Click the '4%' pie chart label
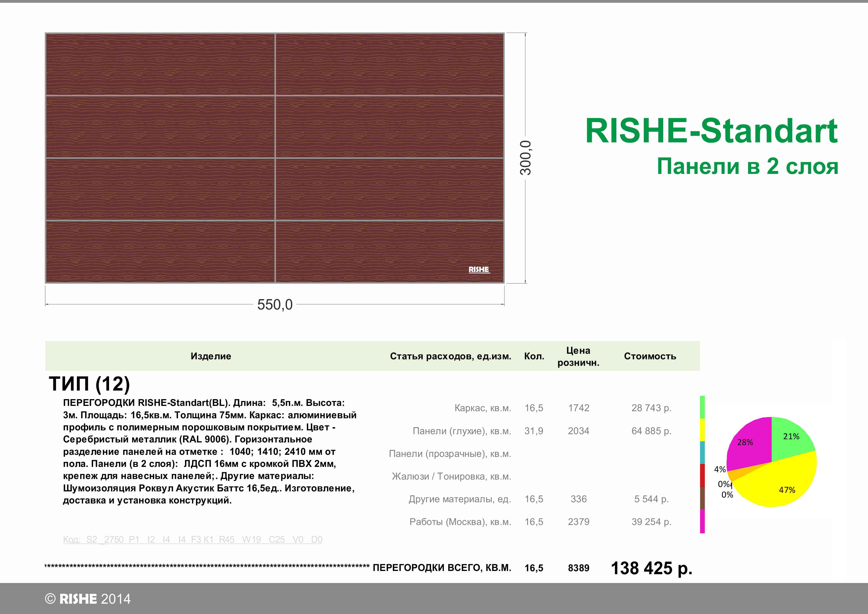Screen dimensions: 868x614 [x=720, y=470]
